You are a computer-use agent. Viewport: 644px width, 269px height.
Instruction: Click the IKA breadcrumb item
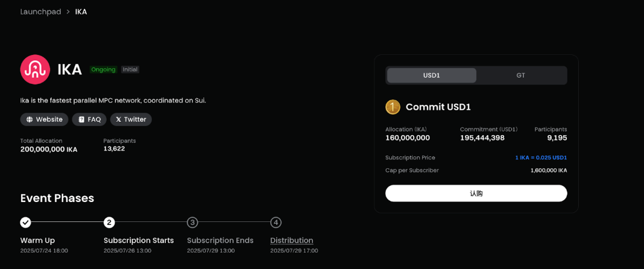(81, 11)
